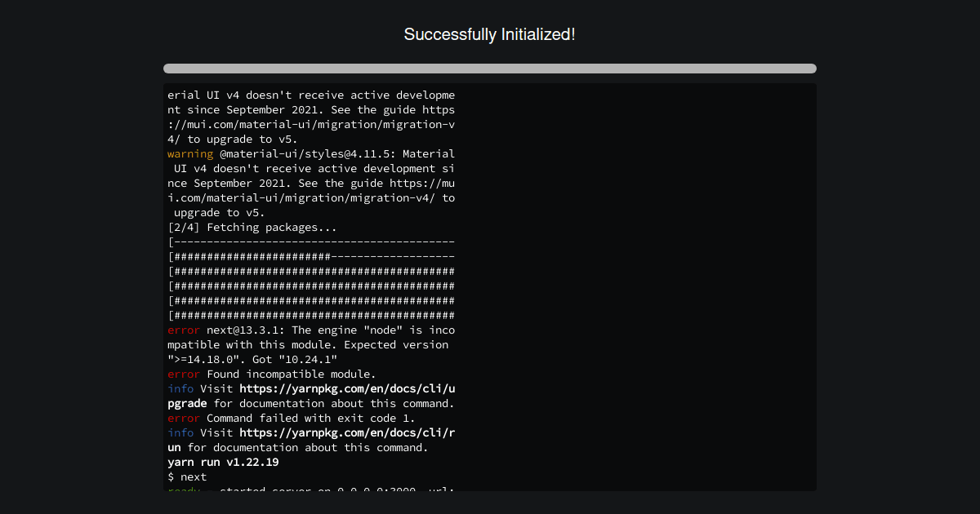
Task: Click the bold "yarn run v1.22.19" line
Action: [x=223, y=462]
